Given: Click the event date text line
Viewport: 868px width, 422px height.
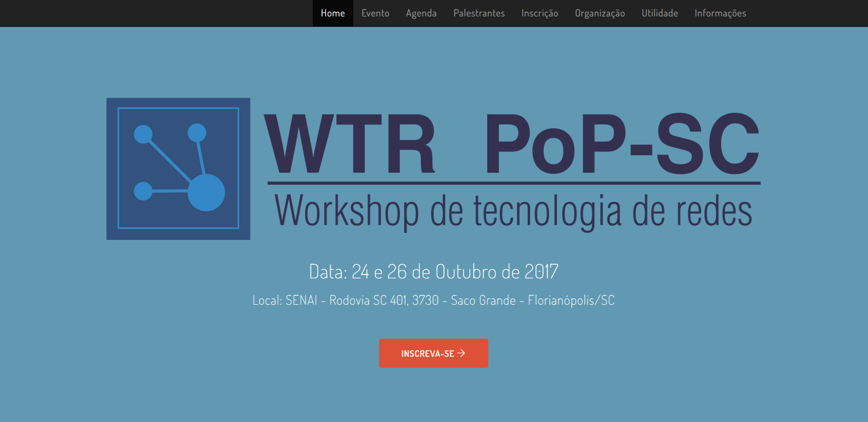Looking at the screenshot, I should [433, 272].
